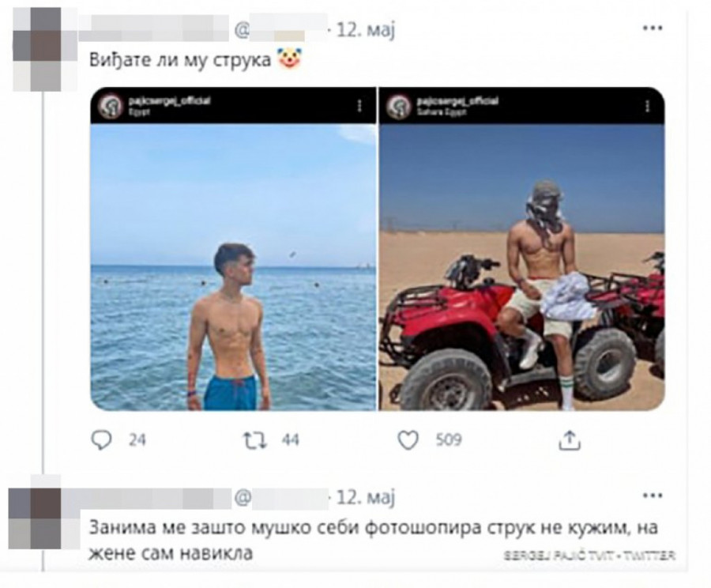
Task: Click right post's Instagram profile avatar
Action: point(398,106)
